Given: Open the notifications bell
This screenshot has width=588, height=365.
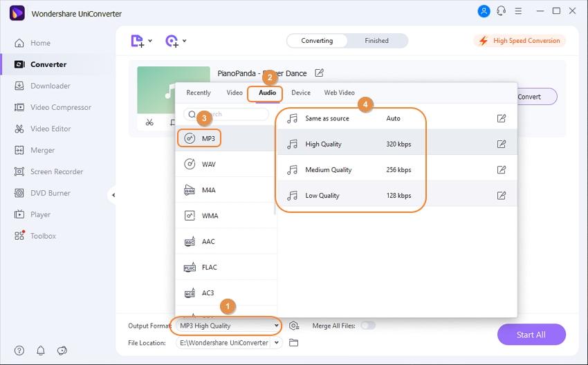Looking at the screenshot, I should (41, 350).
